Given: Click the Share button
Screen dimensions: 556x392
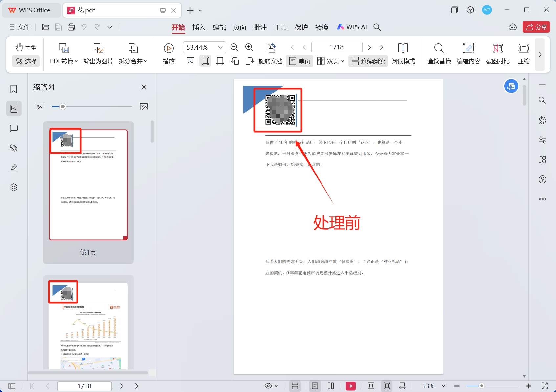Looking at the screenshot, I should click(x=536, y=27).
